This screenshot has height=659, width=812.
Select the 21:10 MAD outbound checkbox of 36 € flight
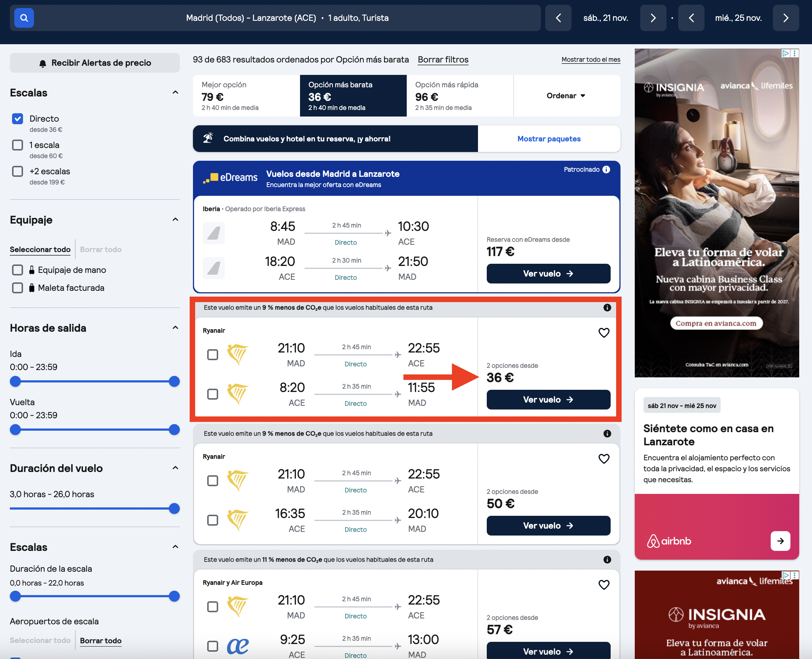pyautogui.click(x=213, y=355)
